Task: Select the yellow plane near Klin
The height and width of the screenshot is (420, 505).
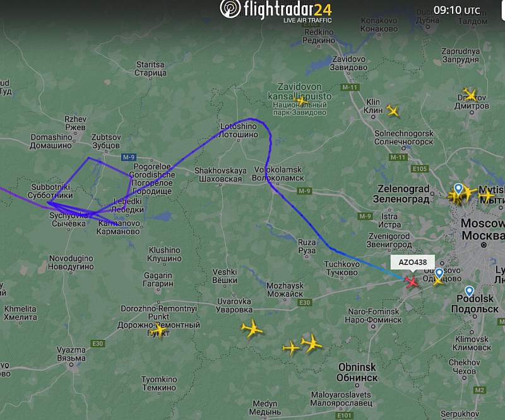Action: coord(393,111)
